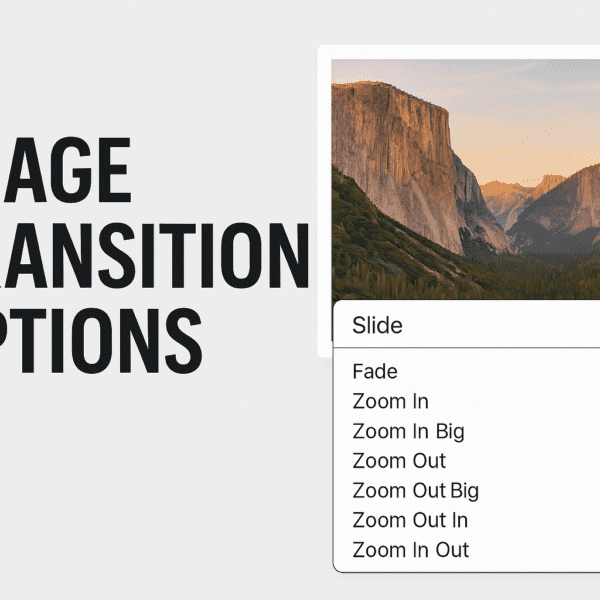Click the PTIONS heading text
The width and height of the screenshot is (600, 600).
[100, 341]
